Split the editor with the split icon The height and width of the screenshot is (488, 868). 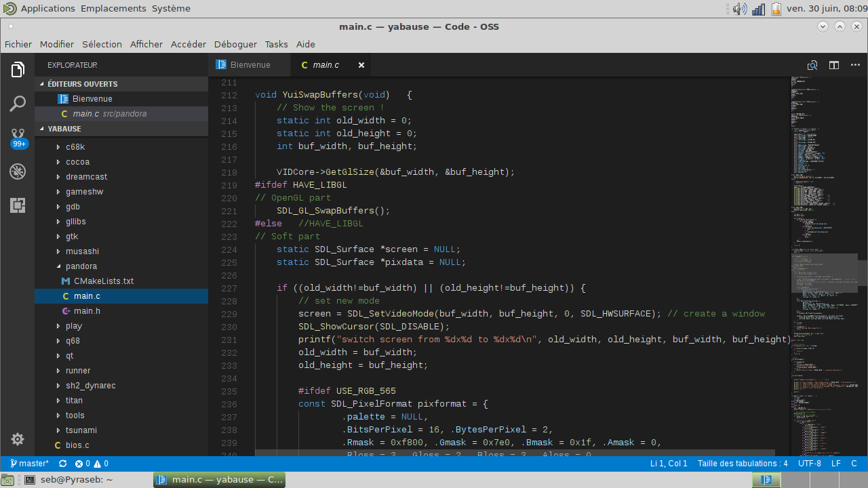pos(834,65)
